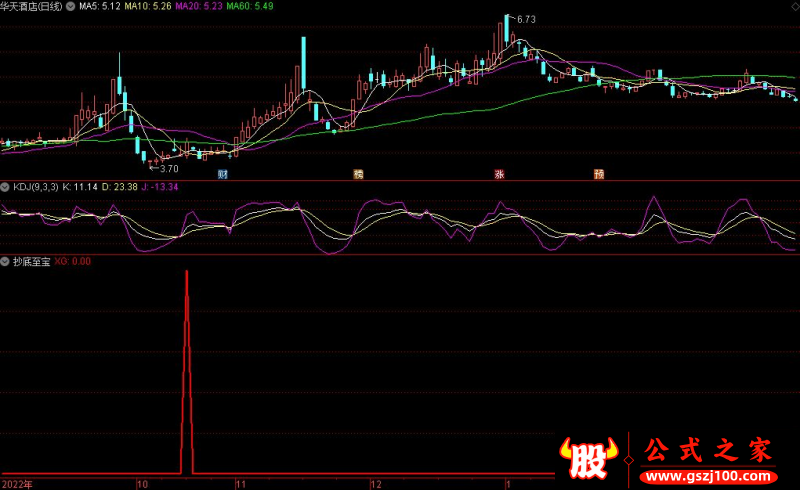This screenshot has height=490, width=800.
Task: Click the orange 鸦 marker icon
Action: [x=358, y=174]
